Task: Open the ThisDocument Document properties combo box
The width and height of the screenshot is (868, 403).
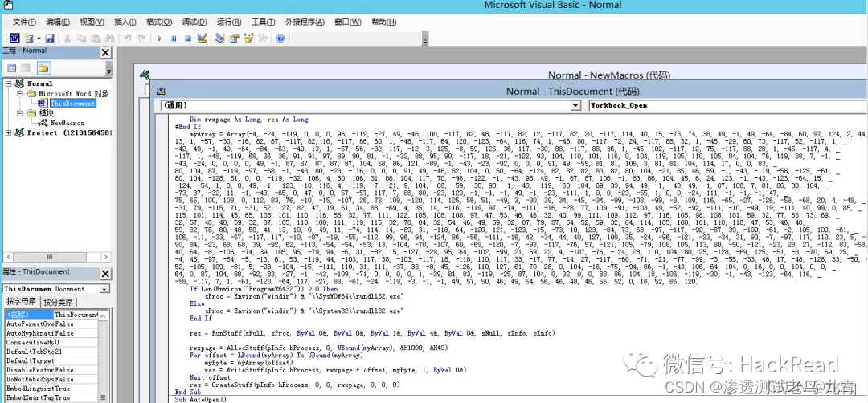Action: tap(56, 288)
